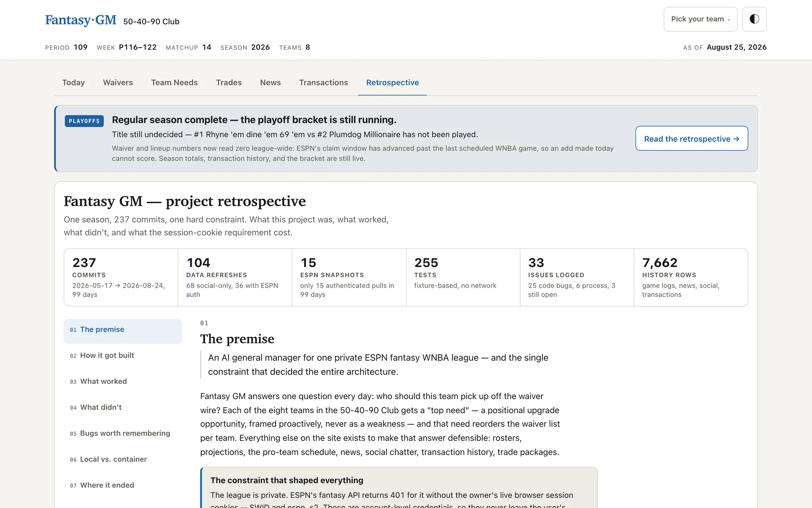
Task: Click the Matchup 14 value
Action: coord(207,47)
